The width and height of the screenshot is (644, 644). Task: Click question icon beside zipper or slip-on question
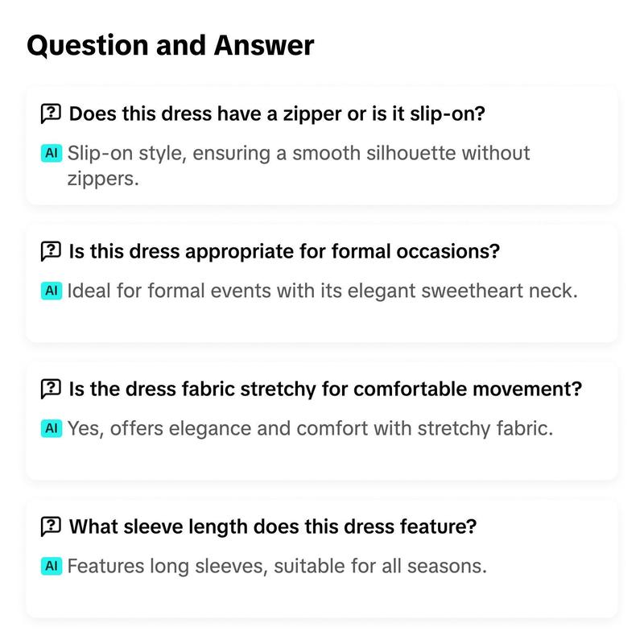pos(51,114)
